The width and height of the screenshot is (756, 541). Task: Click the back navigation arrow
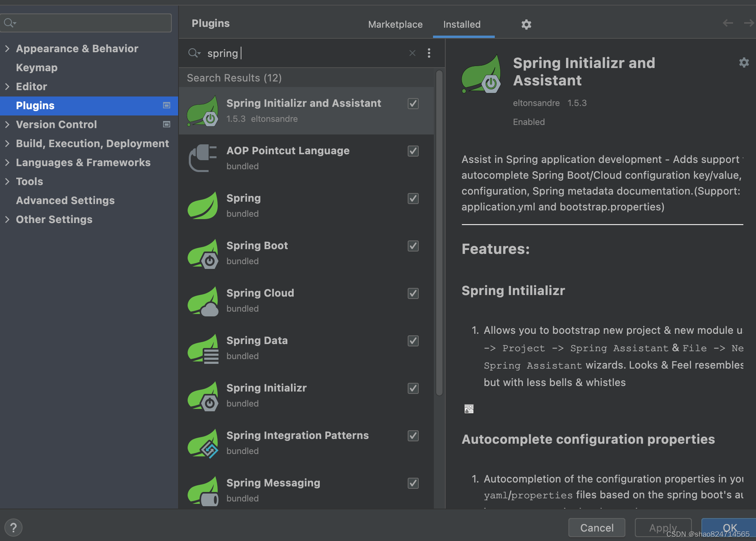728,23
